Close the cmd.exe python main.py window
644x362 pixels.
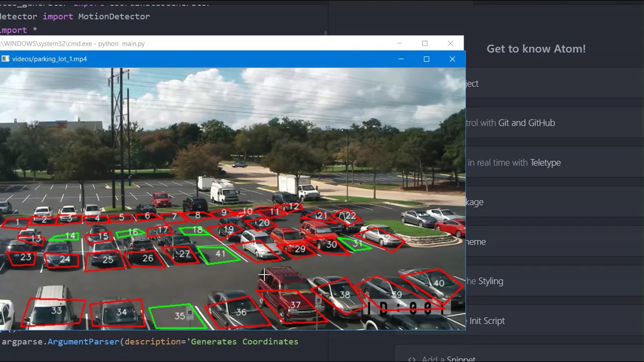point(450,43)
